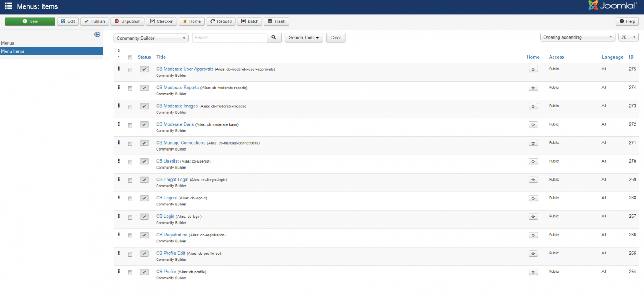Collapse the sidebar with the arrow icon

coord(97,35)
